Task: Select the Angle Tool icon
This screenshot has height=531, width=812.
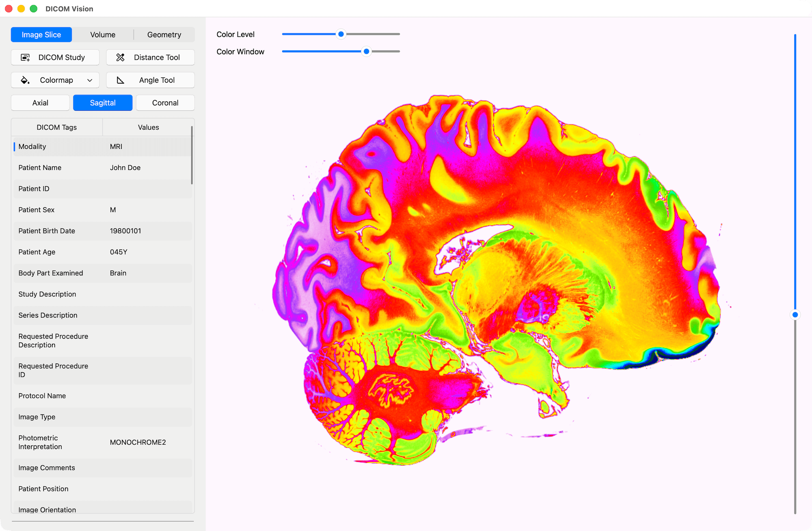Action: 121,80
